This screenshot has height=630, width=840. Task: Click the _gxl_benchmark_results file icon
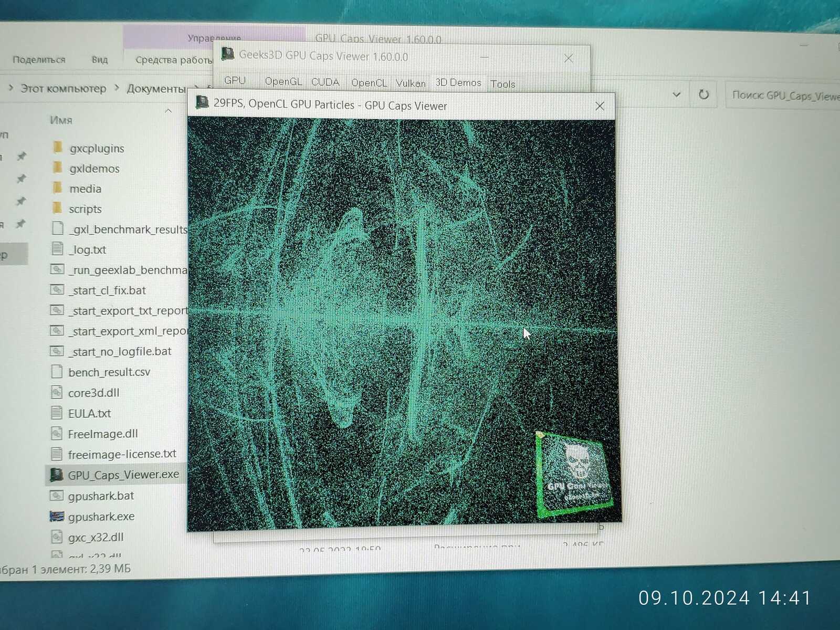tap(58, 228)
